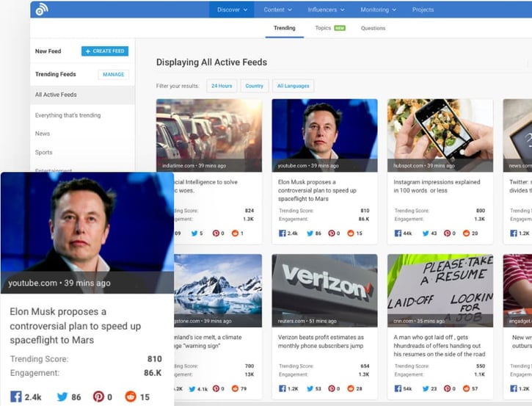Click Reddit icon on laid-off resume card

tap(467, 388)
